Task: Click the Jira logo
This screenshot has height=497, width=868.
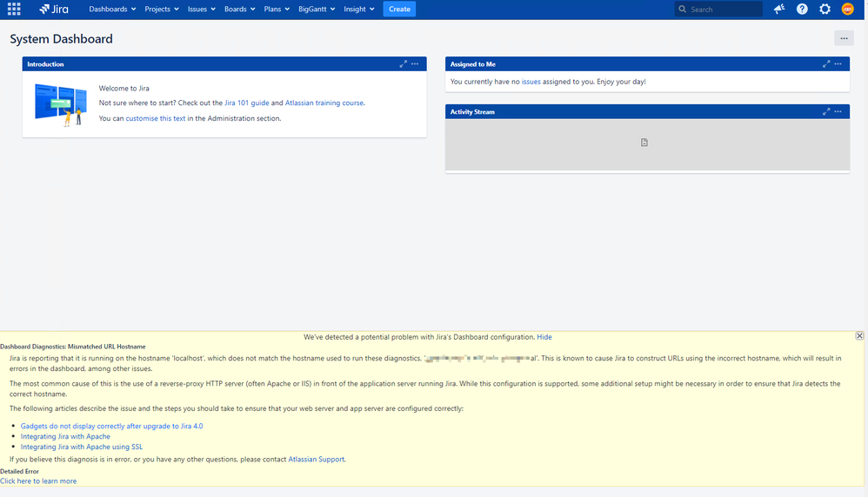Action: tap(54, 9)
